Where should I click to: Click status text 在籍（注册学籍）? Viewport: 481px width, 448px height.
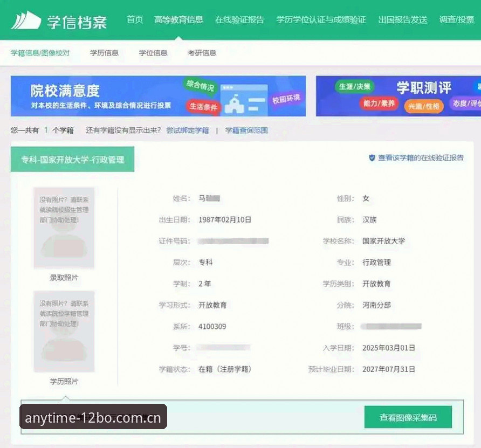pyautogui.click(x=225, y=369)
